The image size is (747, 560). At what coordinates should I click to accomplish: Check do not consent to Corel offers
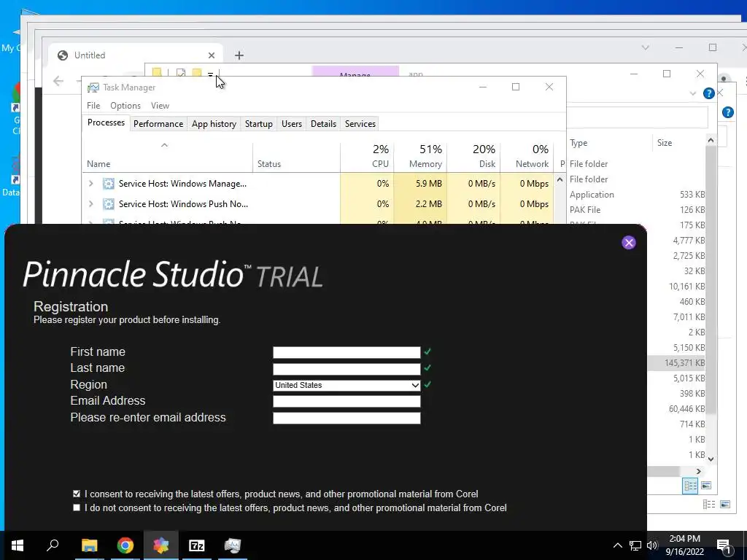(77, 507)
